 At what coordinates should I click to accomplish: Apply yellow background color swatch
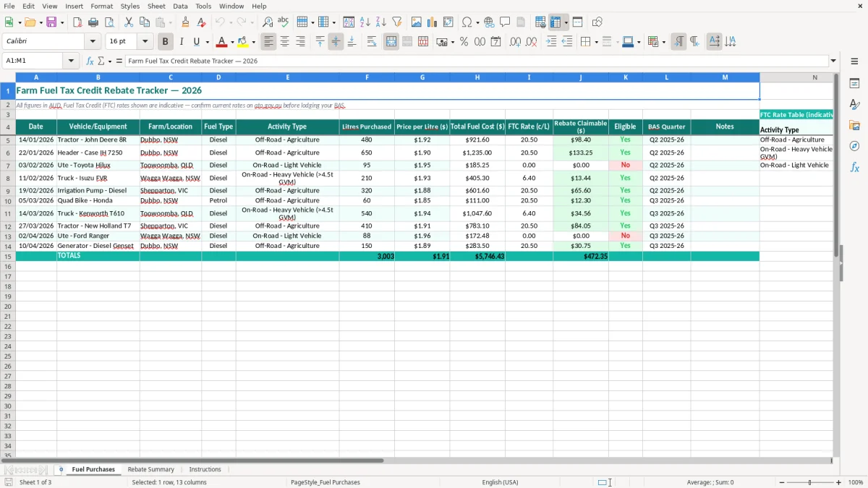(x=243, y=42)
